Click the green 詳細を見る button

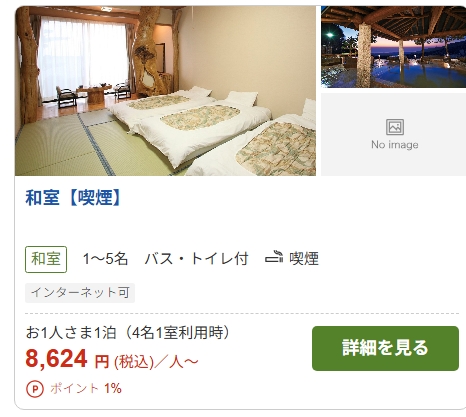point(385,348)
